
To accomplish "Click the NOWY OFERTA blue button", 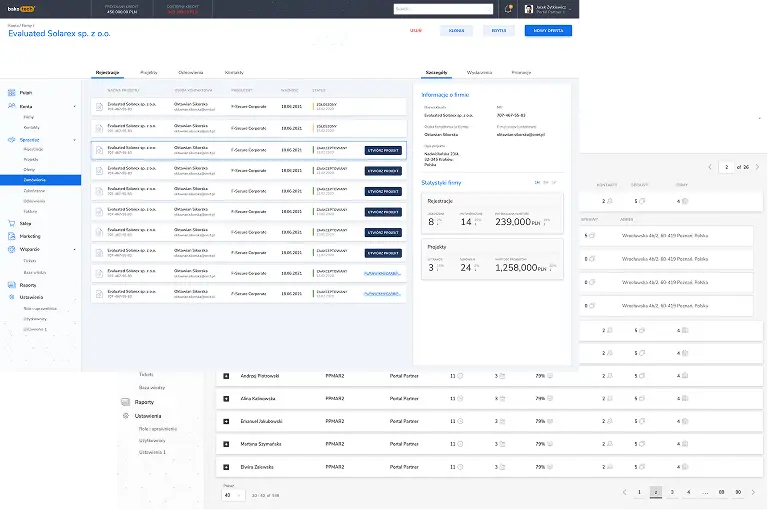I will [x=548, y=31].
